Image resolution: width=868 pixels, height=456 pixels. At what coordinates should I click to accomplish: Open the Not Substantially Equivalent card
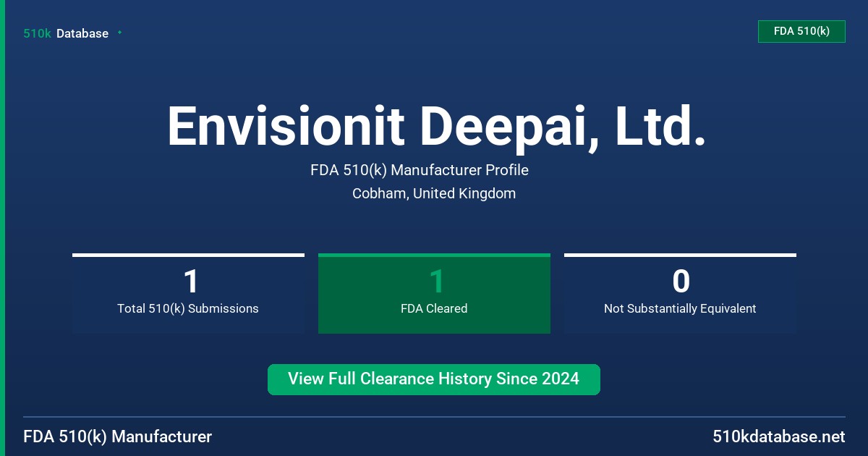(x=680, y=293)
